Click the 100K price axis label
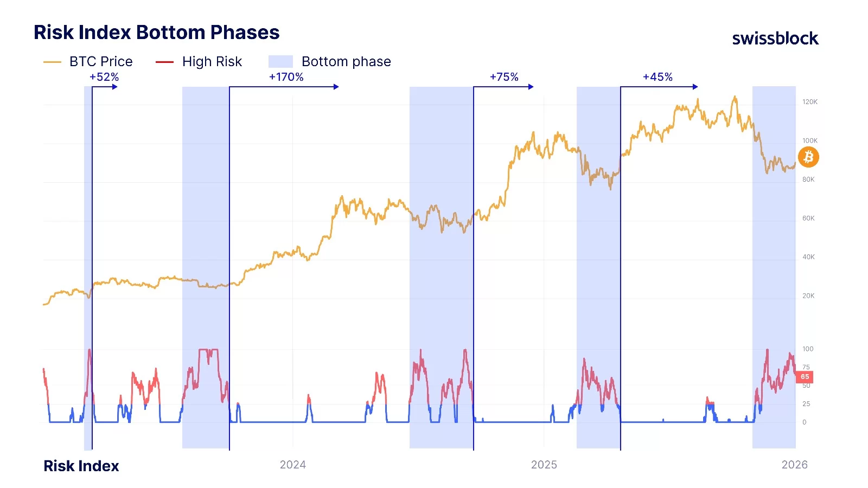Viewport: 868px width, 488px height. [x=810, y=141]
